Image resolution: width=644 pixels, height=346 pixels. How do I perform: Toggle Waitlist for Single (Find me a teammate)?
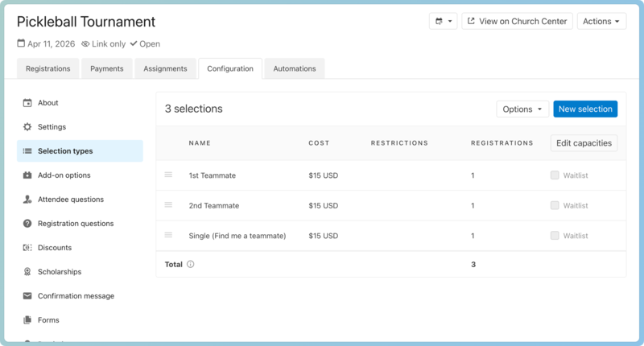click(555, 236)
